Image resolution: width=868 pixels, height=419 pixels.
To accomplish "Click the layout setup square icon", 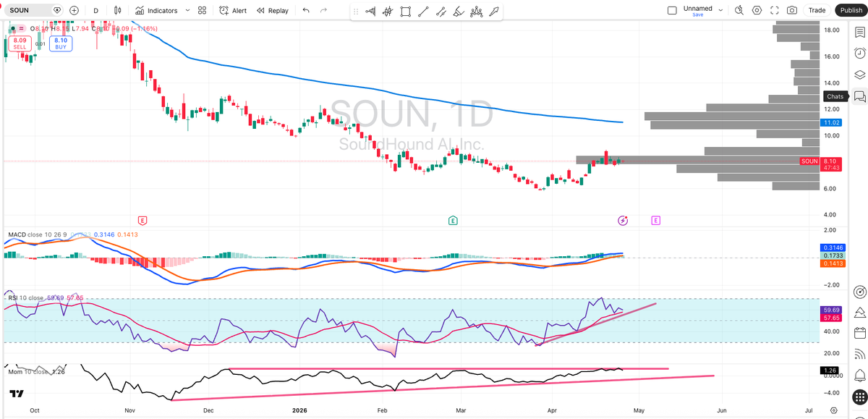I will tap(672, 10).
